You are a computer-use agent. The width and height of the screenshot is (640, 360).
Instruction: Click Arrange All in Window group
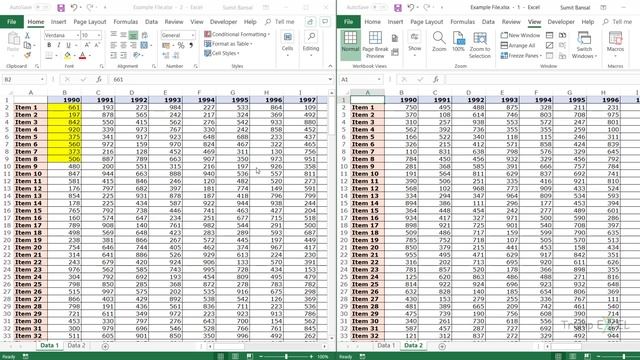click(518, 45)
